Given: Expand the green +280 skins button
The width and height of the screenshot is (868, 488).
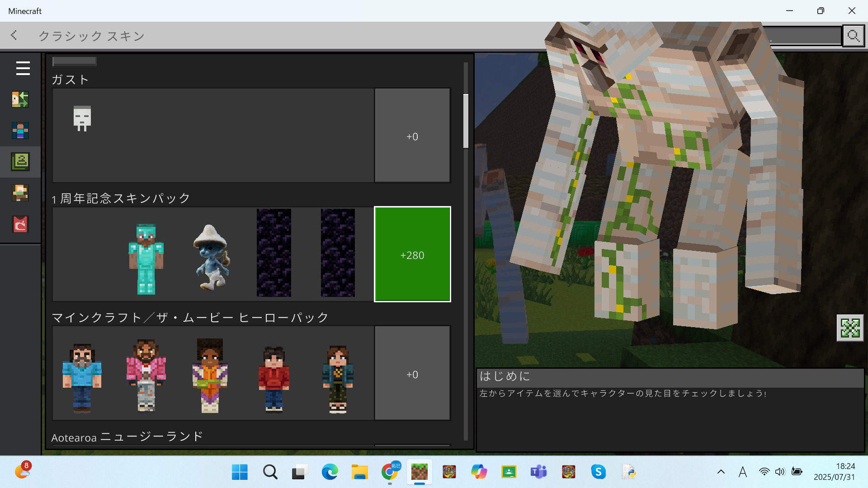Looking at the screenshot, I should (x=412, y=254).
